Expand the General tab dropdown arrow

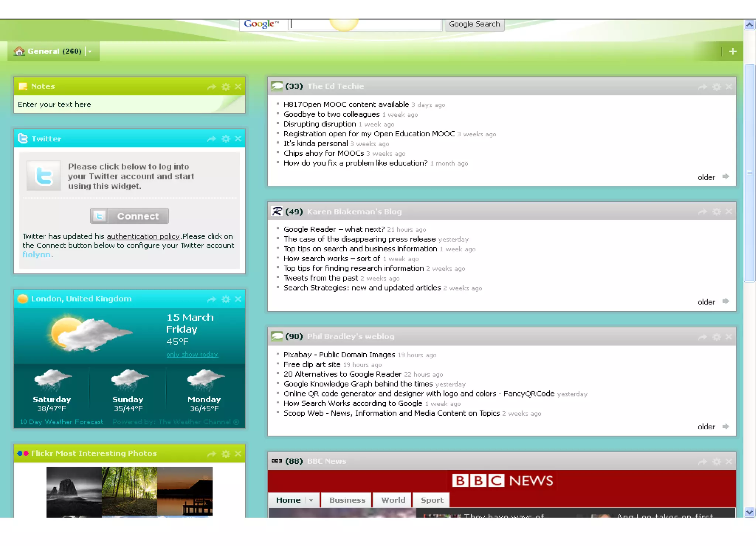(x=90, y=52)
